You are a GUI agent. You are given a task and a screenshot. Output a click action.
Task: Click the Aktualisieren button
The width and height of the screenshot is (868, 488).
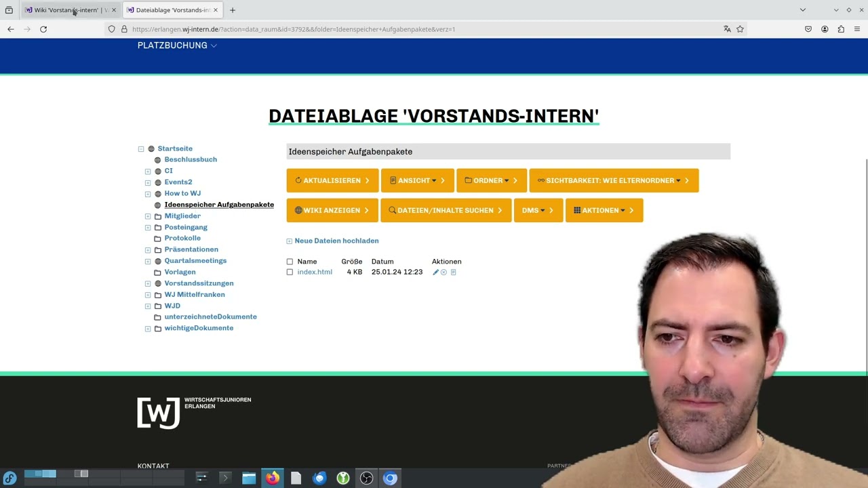(x=332, y=181)
